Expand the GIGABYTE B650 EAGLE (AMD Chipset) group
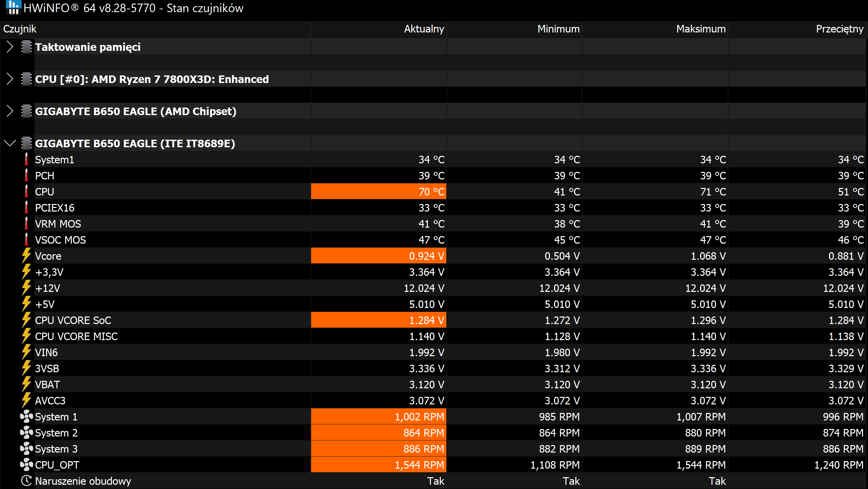868x489 pixels. 10,111
